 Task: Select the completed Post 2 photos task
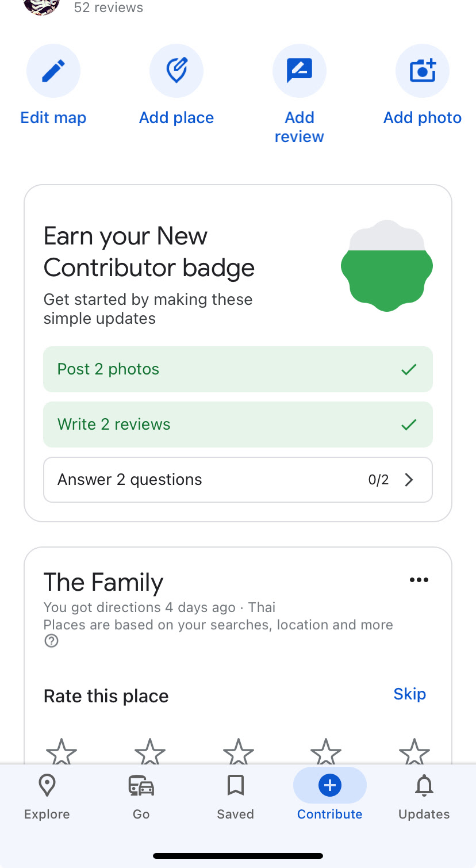coord(238,369)
